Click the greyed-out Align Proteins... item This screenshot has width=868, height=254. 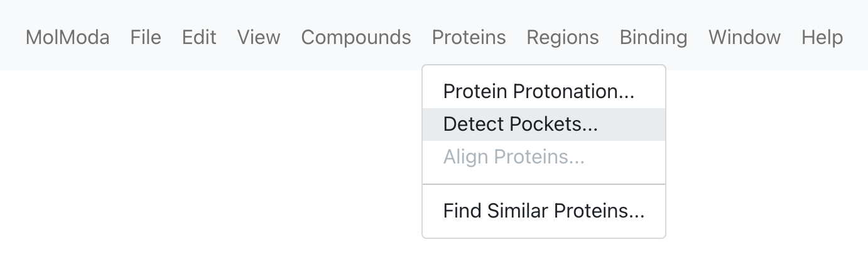click(544, 157)
